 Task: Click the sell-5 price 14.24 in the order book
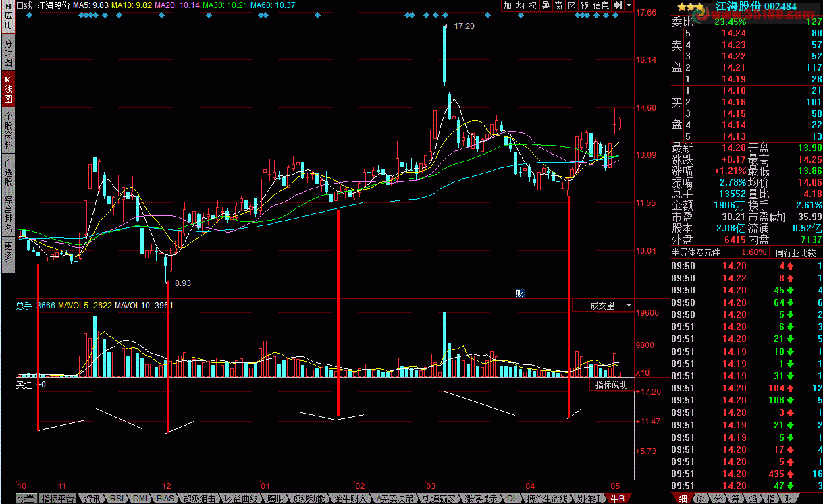pos(733,33)
